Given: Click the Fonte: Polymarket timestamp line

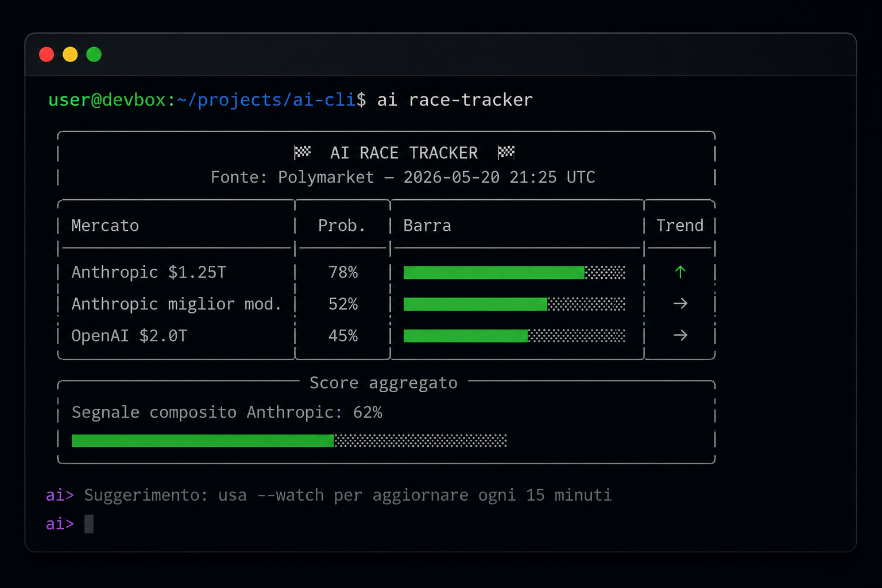Looking at the screenshot, I should pyautogui.click(x=403, y=177).
